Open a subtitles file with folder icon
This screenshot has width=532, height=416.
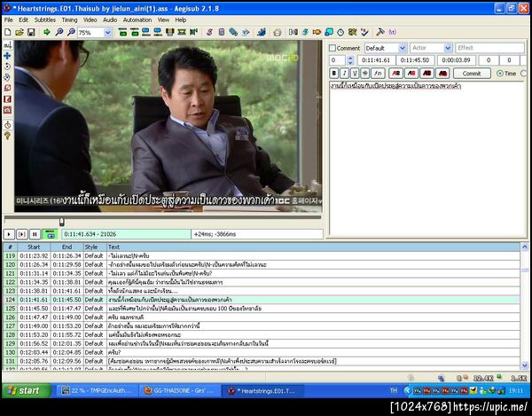tap(20, 32)
